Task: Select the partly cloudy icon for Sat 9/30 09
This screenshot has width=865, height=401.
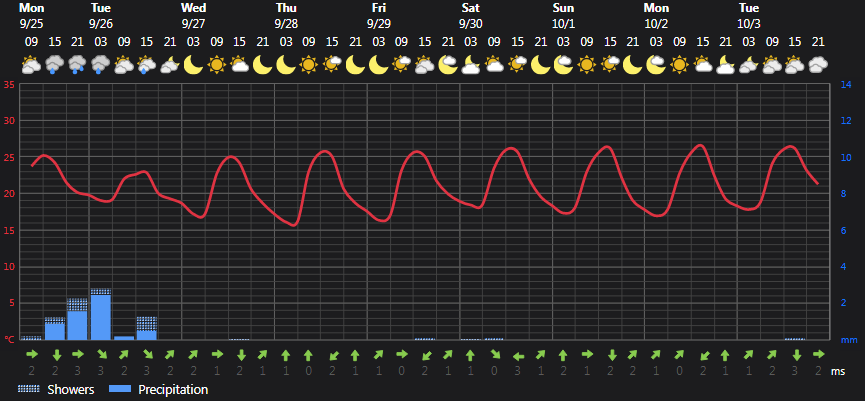Action: (x=494, y=65)
